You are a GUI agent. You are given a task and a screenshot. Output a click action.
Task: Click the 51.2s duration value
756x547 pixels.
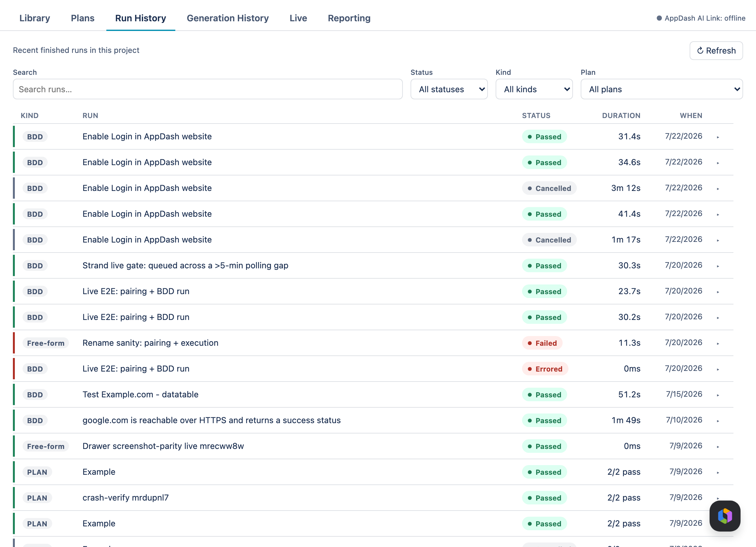click(629, 394)
